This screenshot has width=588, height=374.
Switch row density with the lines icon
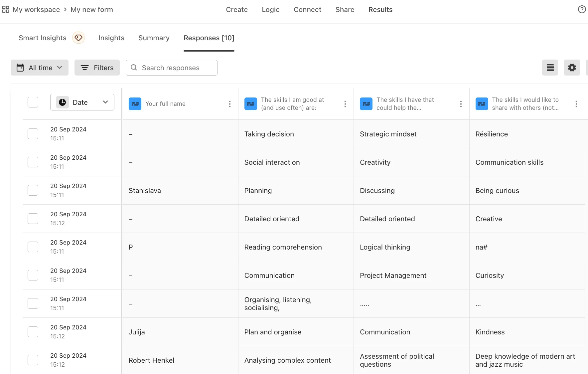click(x=550, y=68)
